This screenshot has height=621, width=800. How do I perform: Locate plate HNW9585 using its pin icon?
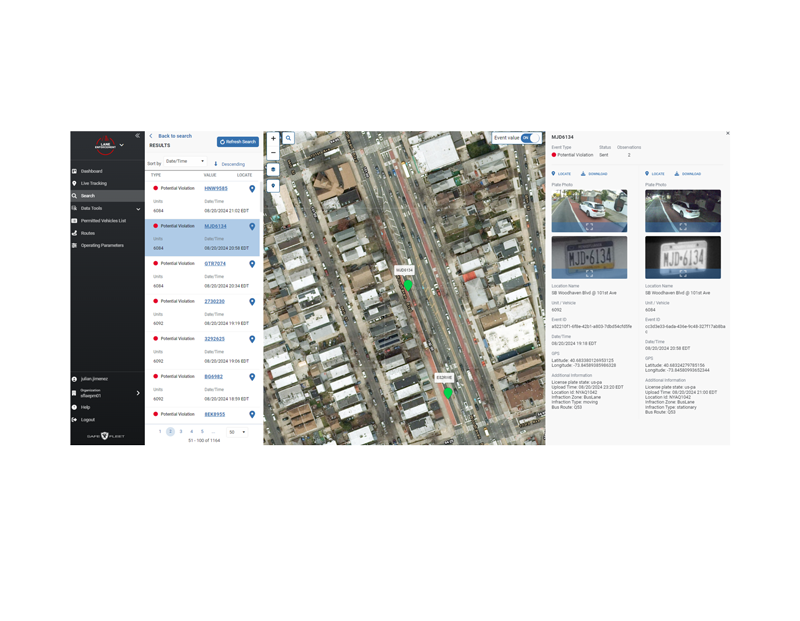(x=252, y=189)
